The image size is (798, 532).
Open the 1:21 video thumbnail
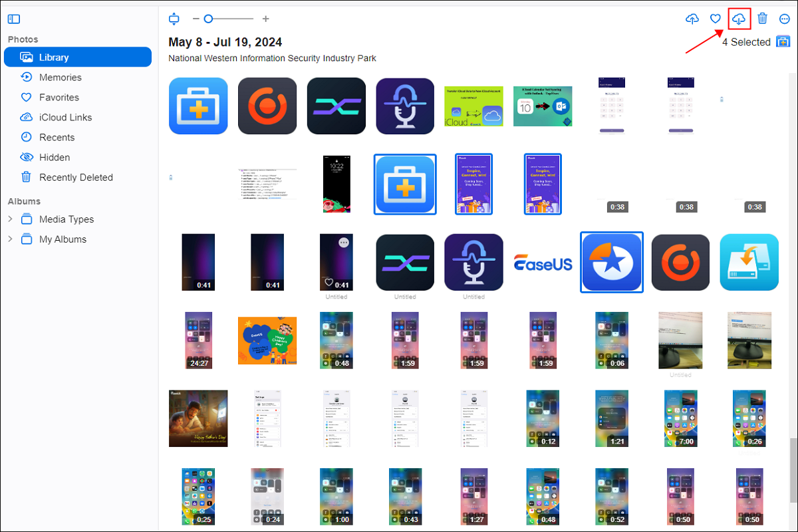[x=612, y=418]
